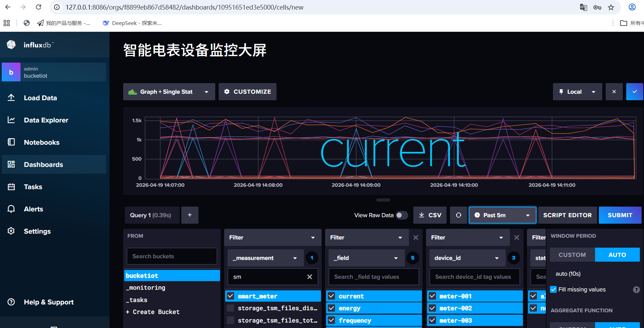The image size is (644, 328).
Task: Open Data Explorer chart icon
Action: (x=11, y=120)
